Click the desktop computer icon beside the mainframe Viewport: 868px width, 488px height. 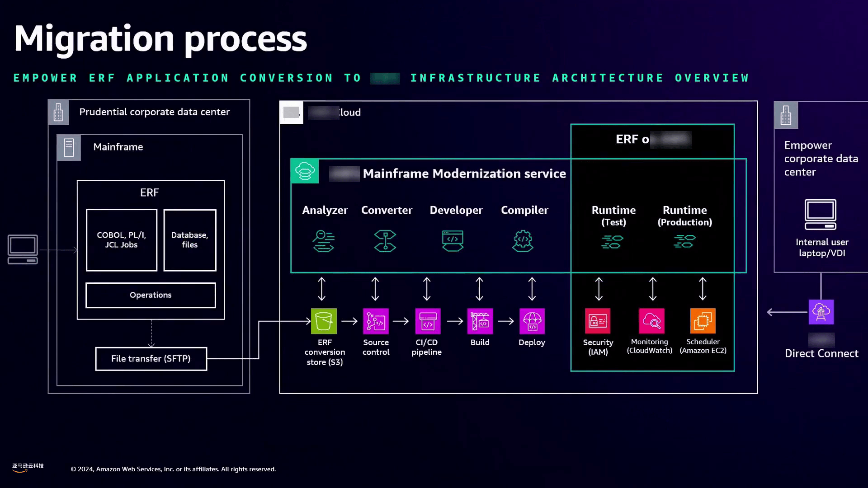point(23,249)
